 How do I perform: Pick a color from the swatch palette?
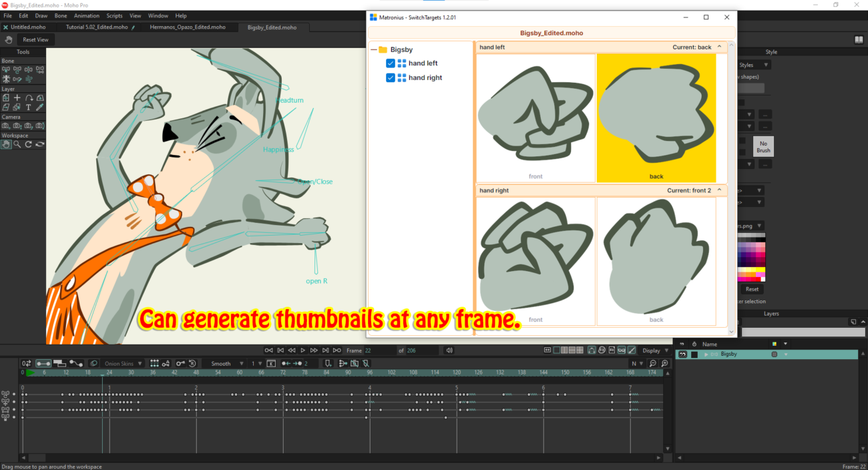[x=751, y=257]
